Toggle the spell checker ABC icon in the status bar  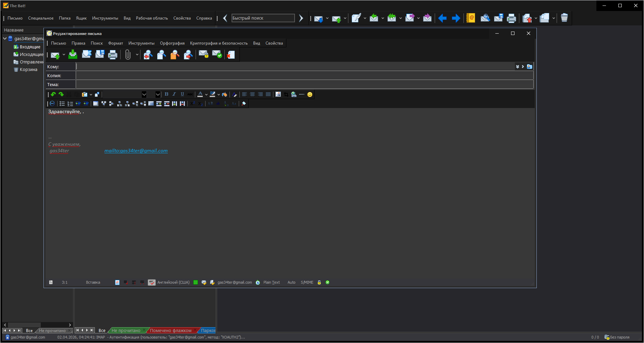click(151, 282)
